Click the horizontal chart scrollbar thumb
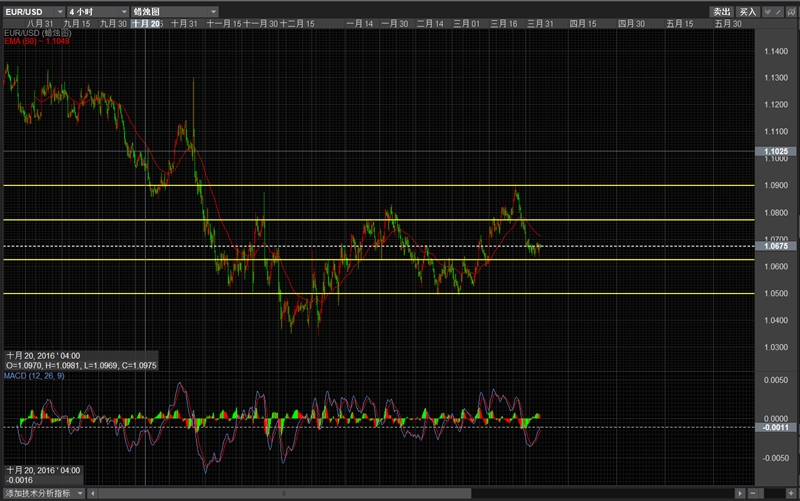The image size is (800, 501). pos(285,493)
